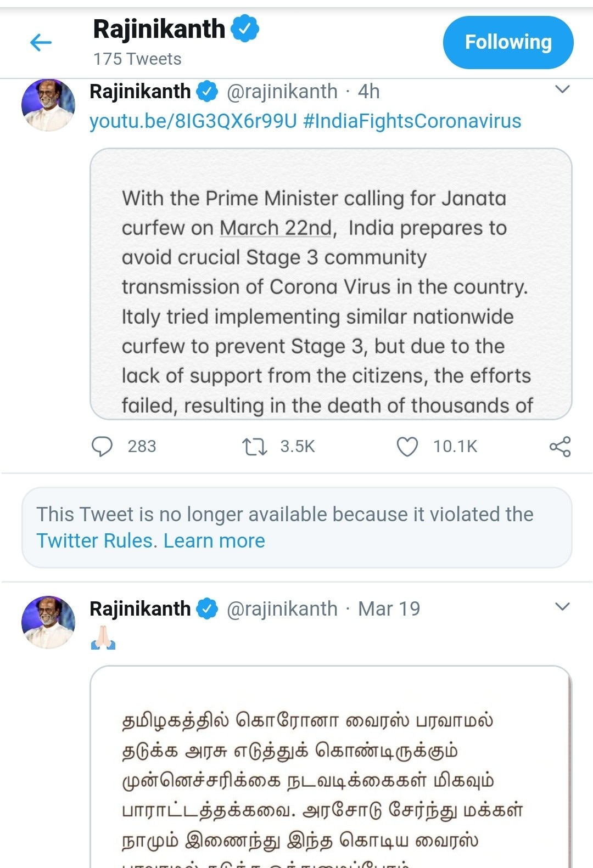This screenshot has width=593, height=868.
Task: Click the Learn more link
Action: point(214,541)
